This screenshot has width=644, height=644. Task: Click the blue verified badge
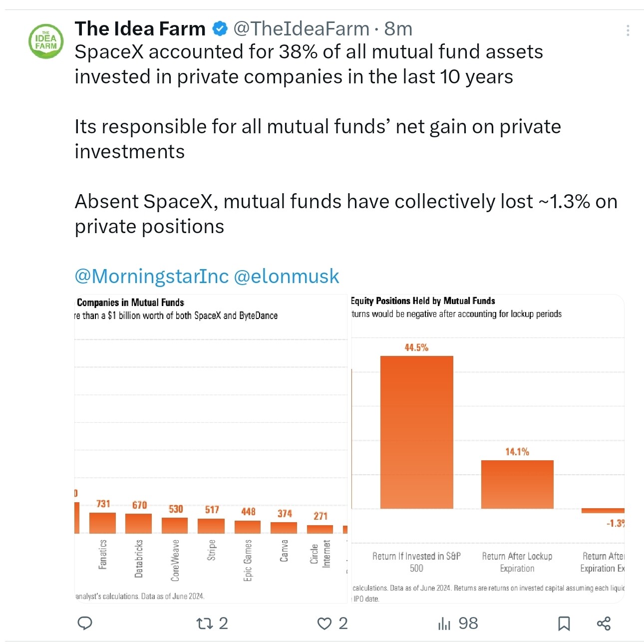pyautogui.click(x=220, y=29)
